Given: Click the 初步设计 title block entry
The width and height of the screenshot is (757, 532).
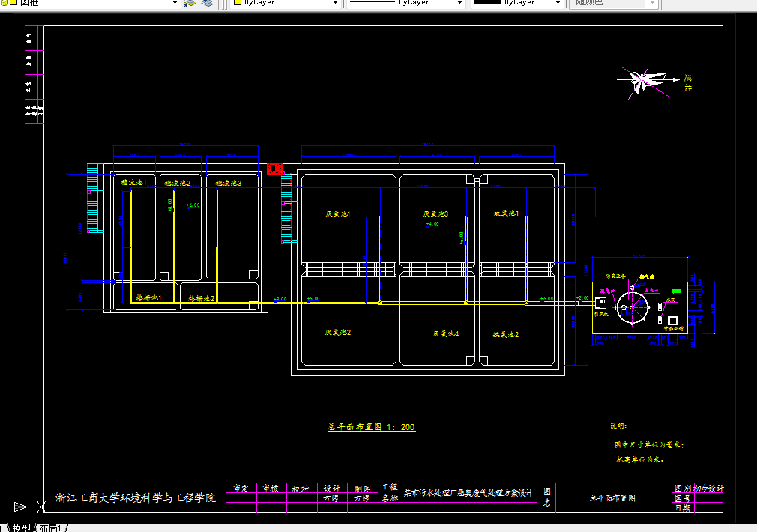Looking at the screenshot, I should tap(709, 488).
